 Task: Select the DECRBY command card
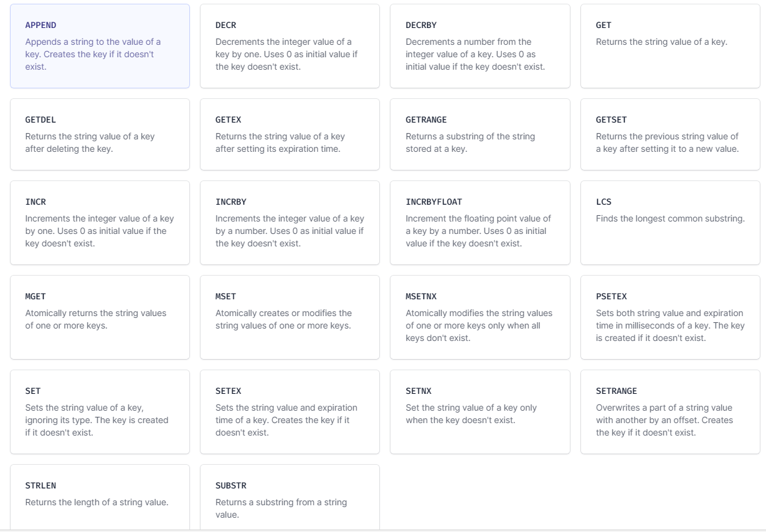[x=480, y=46]
